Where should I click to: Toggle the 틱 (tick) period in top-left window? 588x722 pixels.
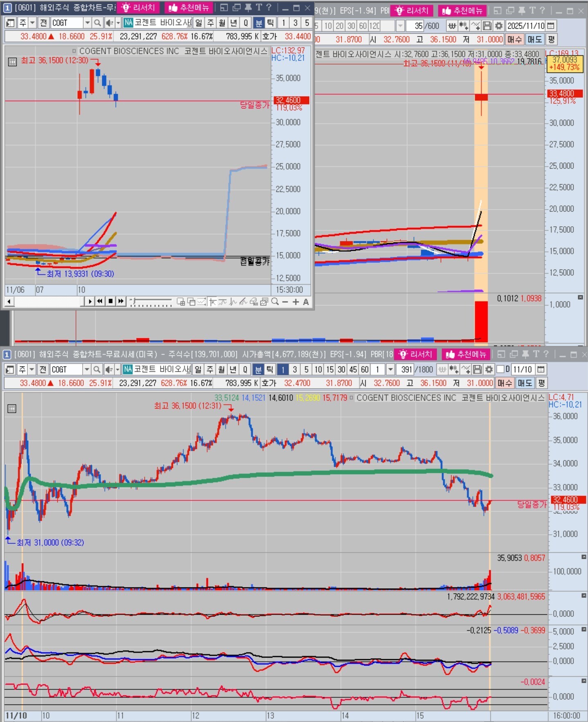[270, 23]
